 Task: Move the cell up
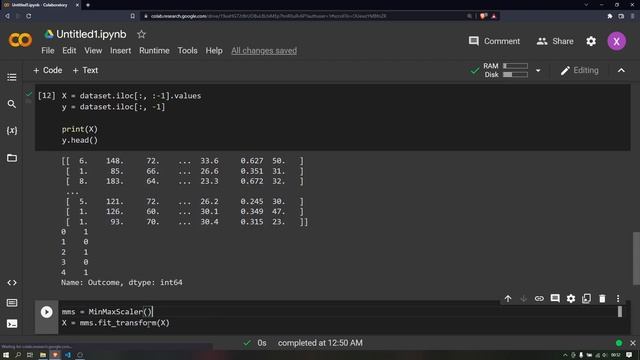tap(508, 299)
